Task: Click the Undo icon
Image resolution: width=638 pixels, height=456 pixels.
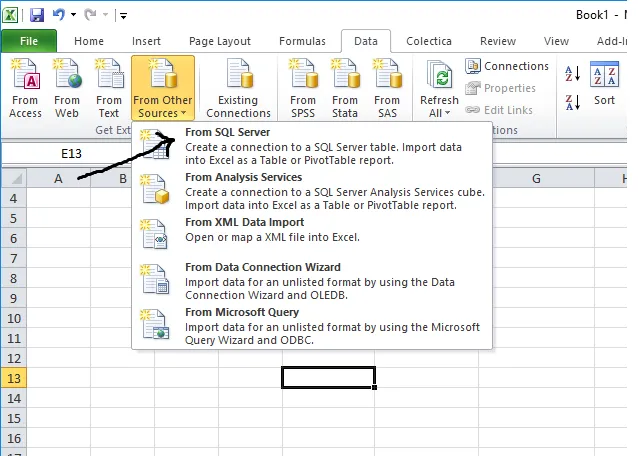Action: tap(59, 15)
